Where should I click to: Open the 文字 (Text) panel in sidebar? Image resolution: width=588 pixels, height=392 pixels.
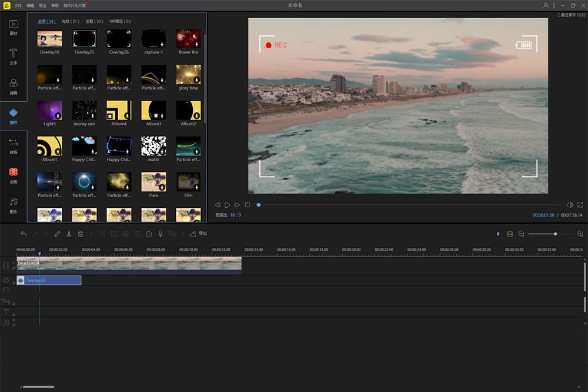(13, 55)
